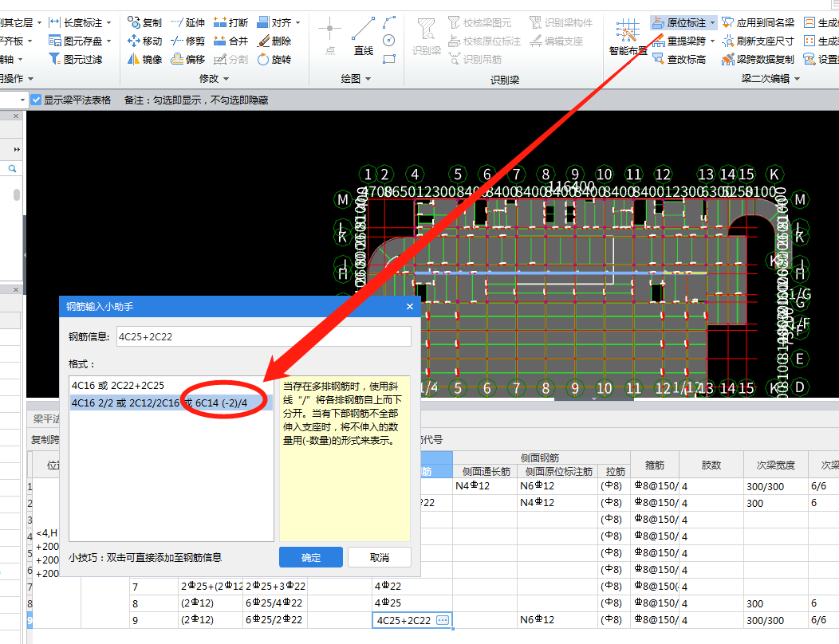The height and width of the screenshot is (644, 839).
Task: Click the 识别梁构件 tool
Action: (561, 22)
